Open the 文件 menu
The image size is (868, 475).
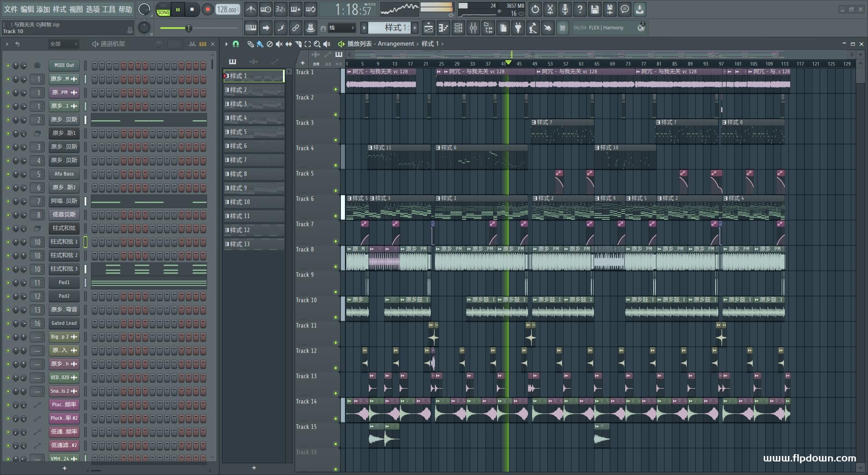click(x=10, y=9)
